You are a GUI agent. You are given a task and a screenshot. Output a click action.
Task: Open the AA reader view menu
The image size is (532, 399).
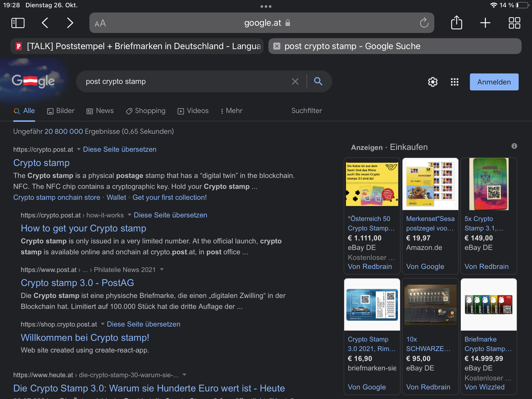click(x=100, y=23)
